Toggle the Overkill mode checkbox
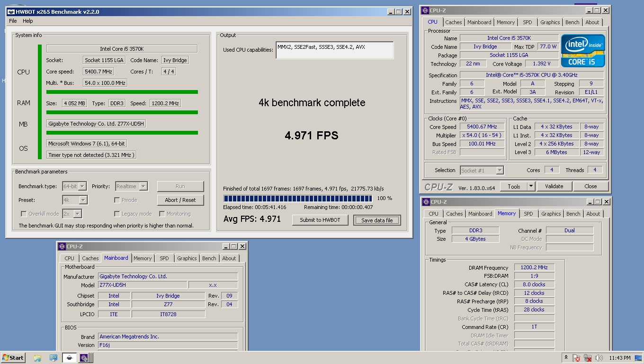 pos(24,214)
